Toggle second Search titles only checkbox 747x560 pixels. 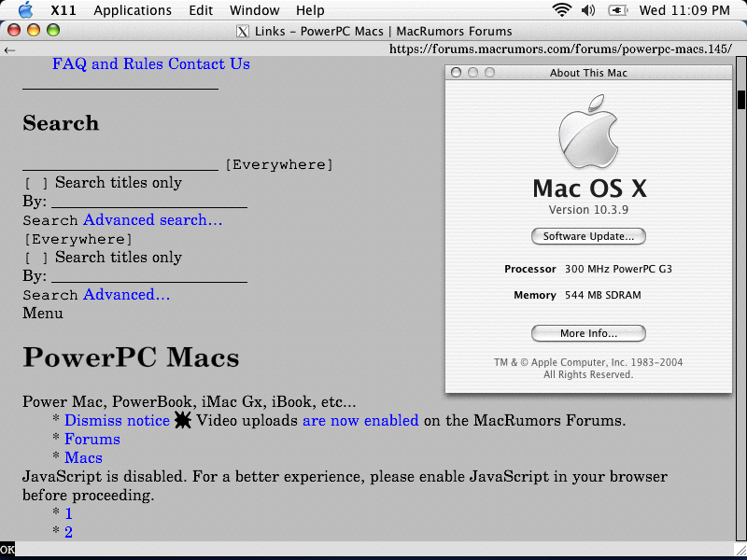pyautogui.click(x=36, y=258)
